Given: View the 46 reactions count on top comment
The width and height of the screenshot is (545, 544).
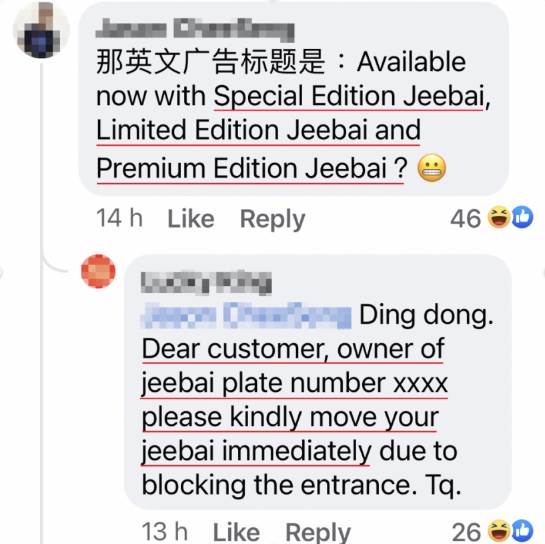Looking at the screenshot, I should coord(466,219).
